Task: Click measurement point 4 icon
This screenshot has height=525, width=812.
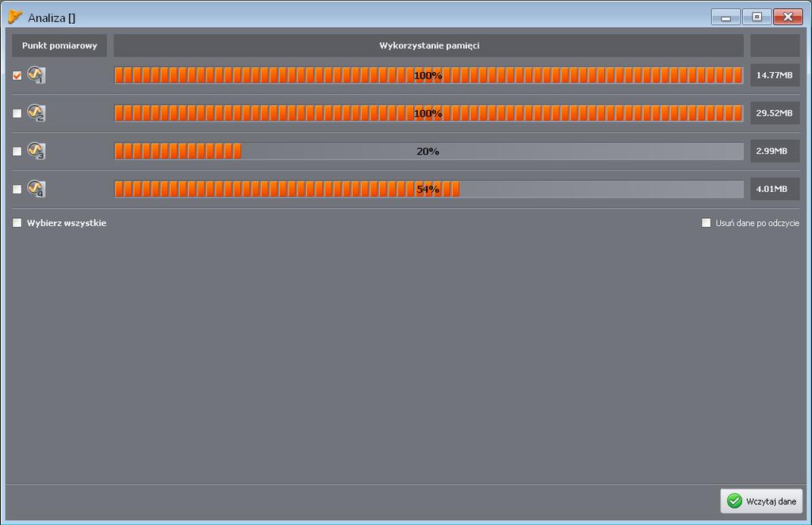Action: [x=36, y=189]
